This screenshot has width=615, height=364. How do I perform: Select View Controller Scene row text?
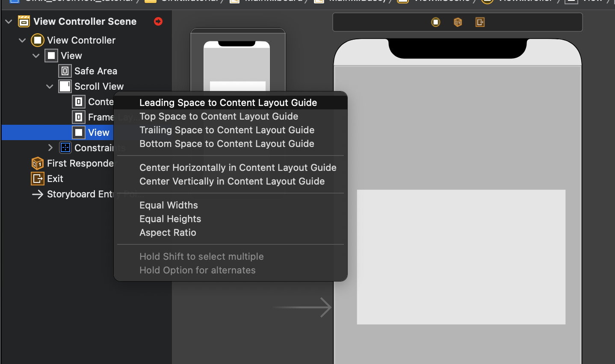coord(85,21)
